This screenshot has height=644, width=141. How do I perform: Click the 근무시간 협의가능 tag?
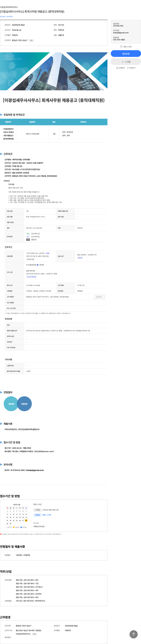32,277
